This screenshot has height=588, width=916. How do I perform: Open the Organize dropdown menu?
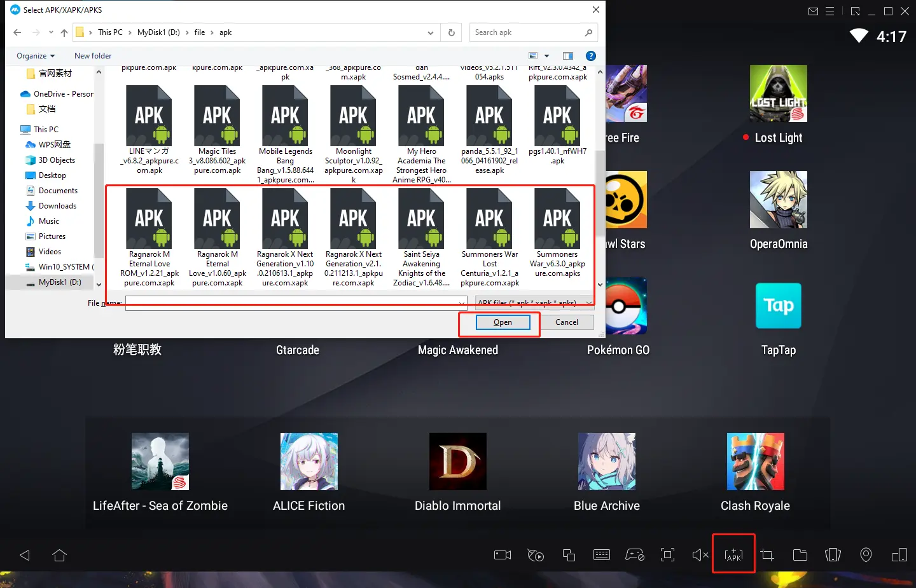[36, 56]
